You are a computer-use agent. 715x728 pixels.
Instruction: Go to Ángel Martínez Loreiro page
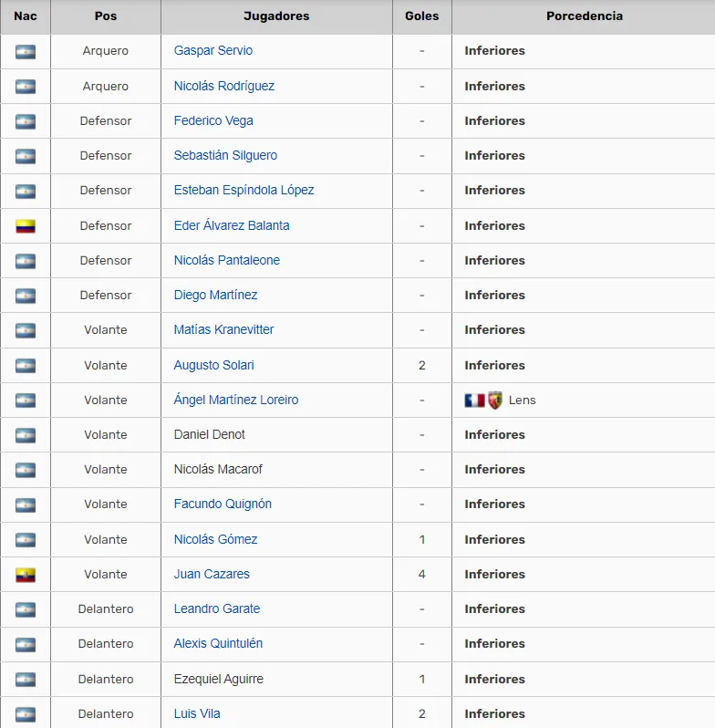click(235, 400)
